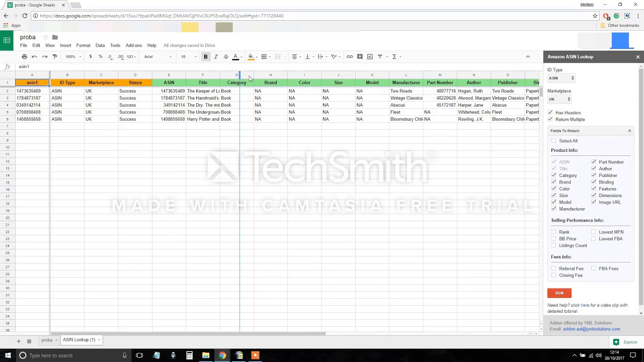Toggle the Category field checkbox
The height and width of the screenshot is (362, 644).
554,175
